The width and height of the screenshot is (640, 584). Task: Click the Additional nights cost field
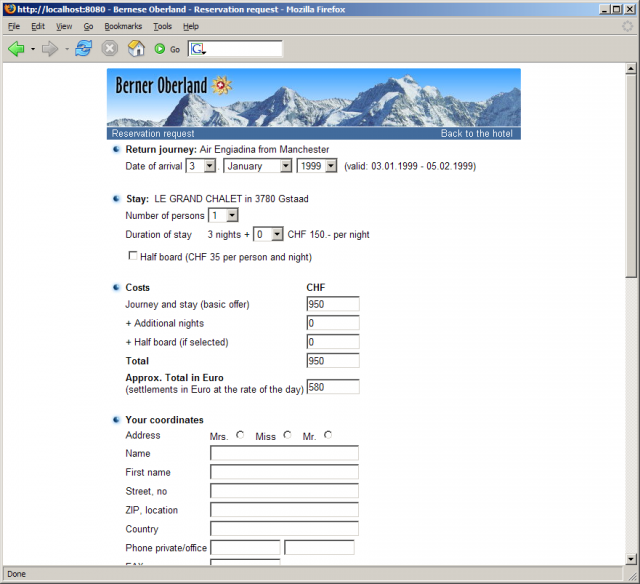coord(333,323)
